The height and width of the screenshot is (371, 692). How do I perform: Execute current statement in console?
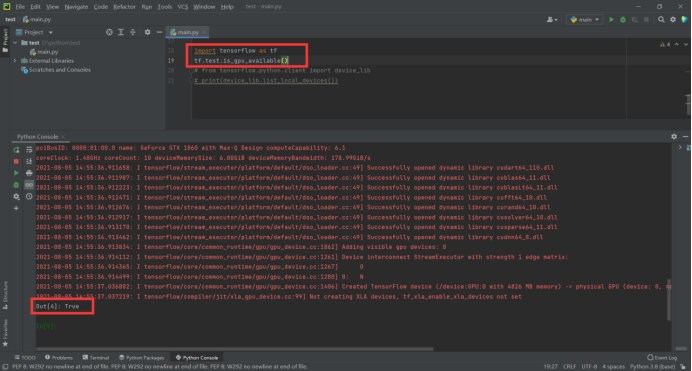[x=16, y=173]
